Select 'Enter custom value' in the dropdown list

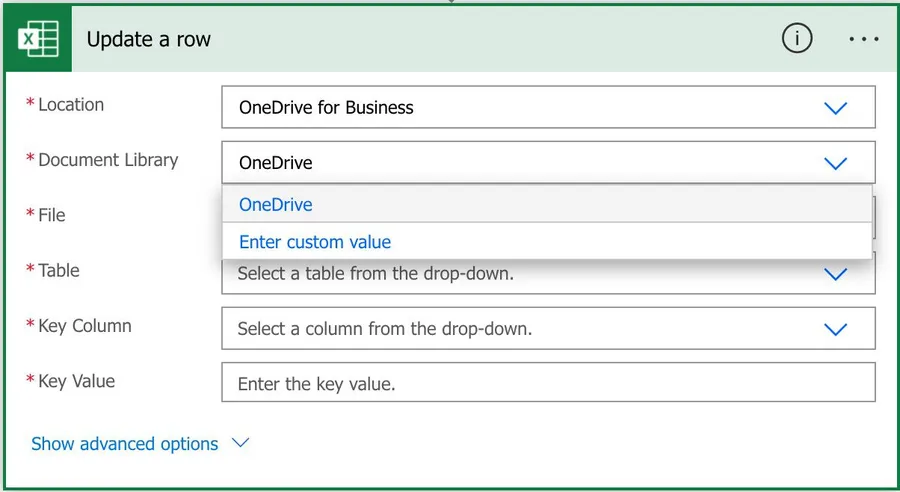pos(315,242)
